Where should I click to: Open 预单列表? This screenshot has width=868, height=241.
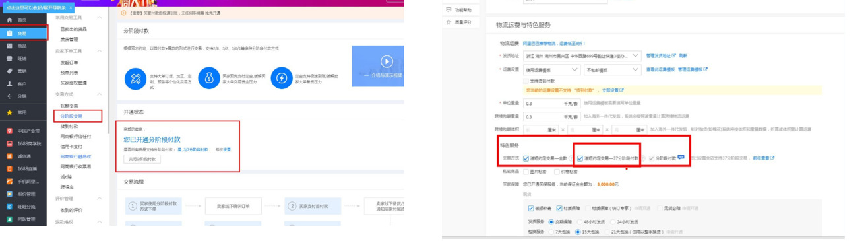[69, 73]
